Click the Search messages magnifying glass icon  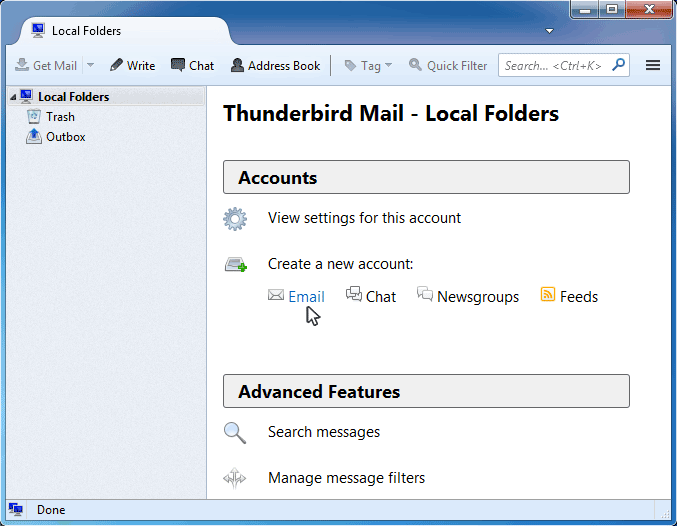coord(235,433)
